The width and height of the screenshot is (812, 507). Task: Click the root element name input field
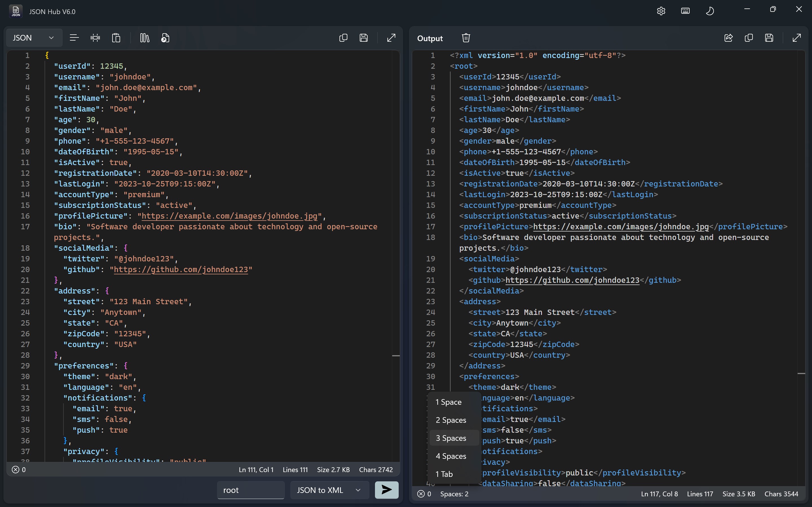point(250,490)
